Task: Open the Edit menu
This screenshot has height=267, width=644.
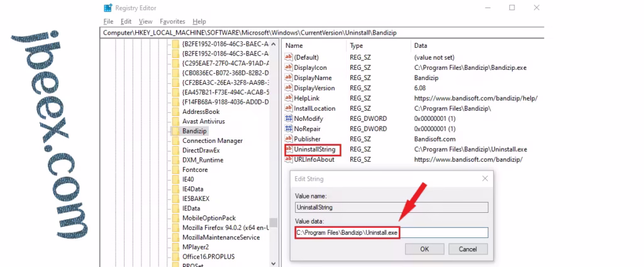Action: point(126,21)
